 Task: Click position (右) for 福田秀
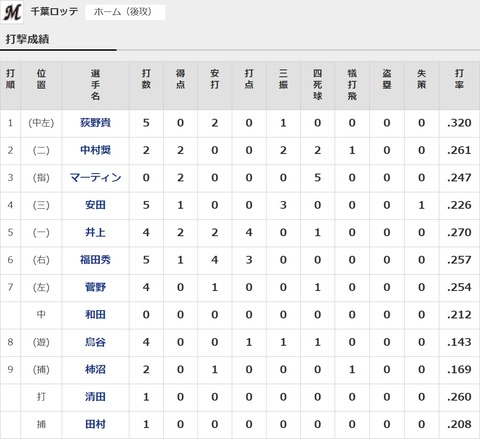[41, 259]
